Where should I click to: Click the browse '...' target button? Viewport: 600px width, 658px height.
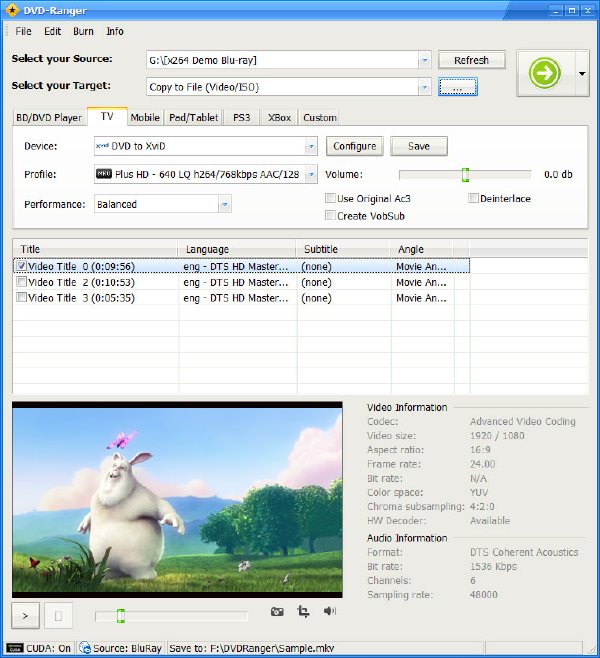click(458, 87)
